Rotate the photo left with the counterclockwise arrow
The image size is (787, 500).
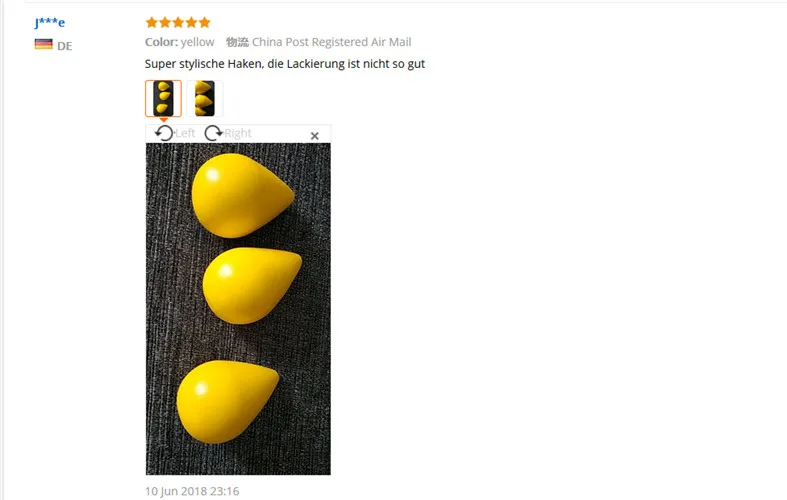[164, 133]
